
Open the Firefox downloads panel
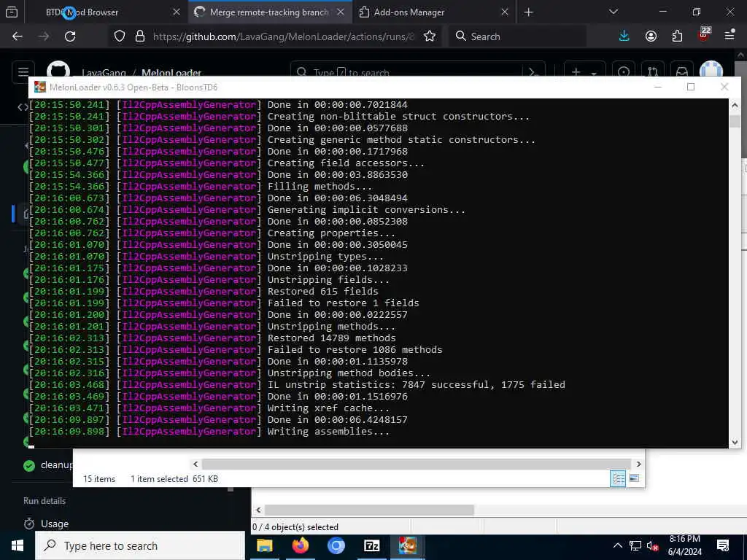[624, 36]
